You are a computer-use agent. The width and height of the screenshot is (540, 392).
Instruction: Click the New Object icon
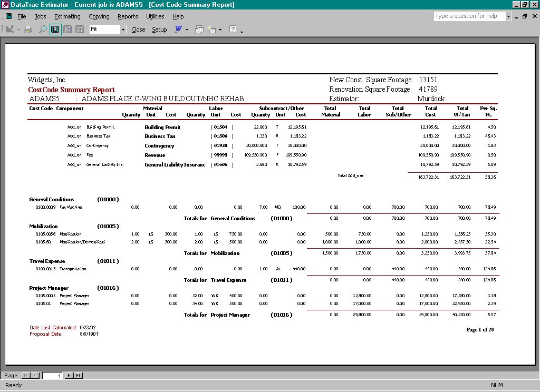tap(211, 30)
